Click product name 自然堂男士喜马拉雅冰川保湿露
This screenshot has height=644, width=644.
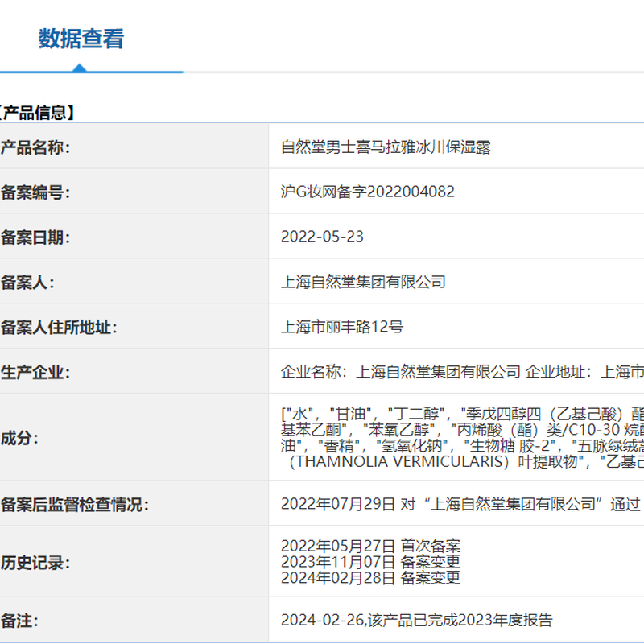coord(386,147)
